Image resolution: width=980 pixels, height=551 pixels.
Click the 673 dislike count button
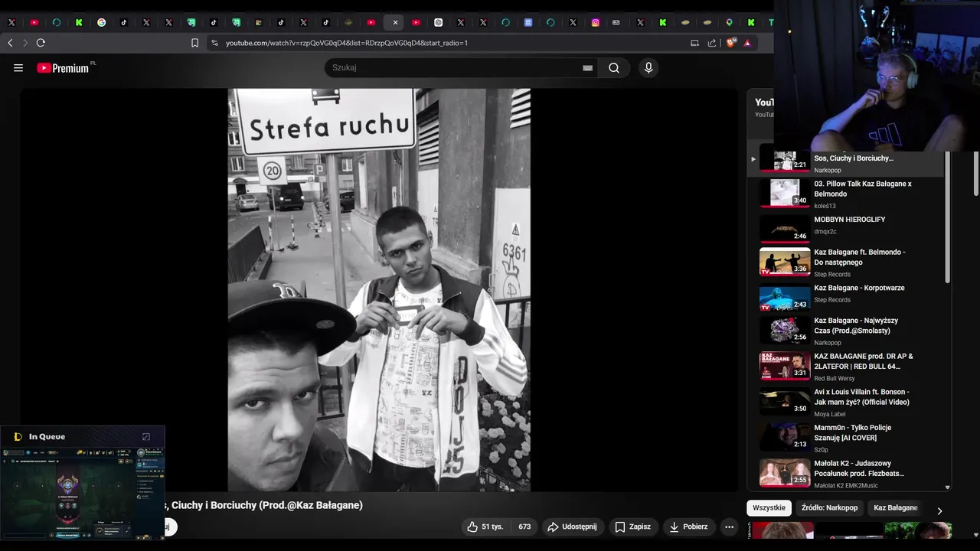(524, 527)
